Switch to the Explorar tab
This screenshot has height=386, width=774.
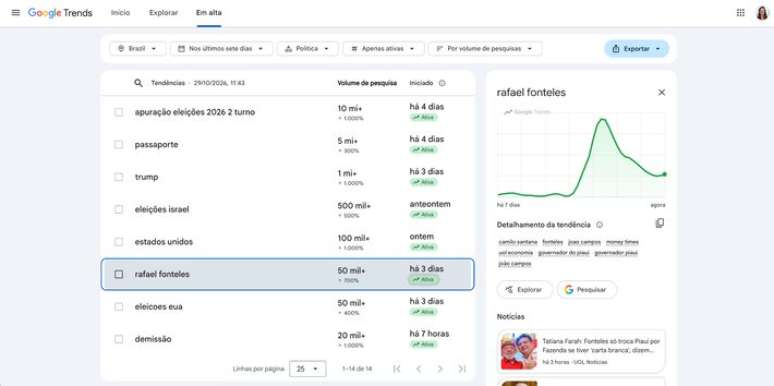[x=163, y=13]
